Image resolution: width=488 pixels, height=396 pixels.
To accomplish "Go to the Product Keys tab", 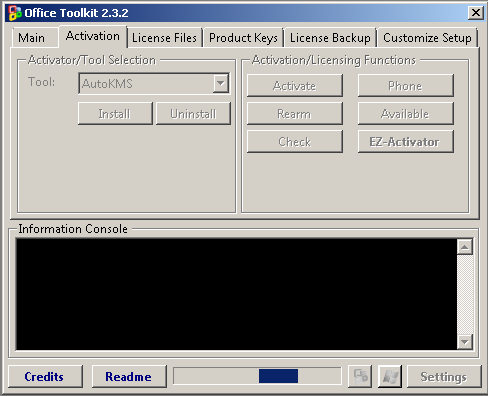I will (243, 38).
